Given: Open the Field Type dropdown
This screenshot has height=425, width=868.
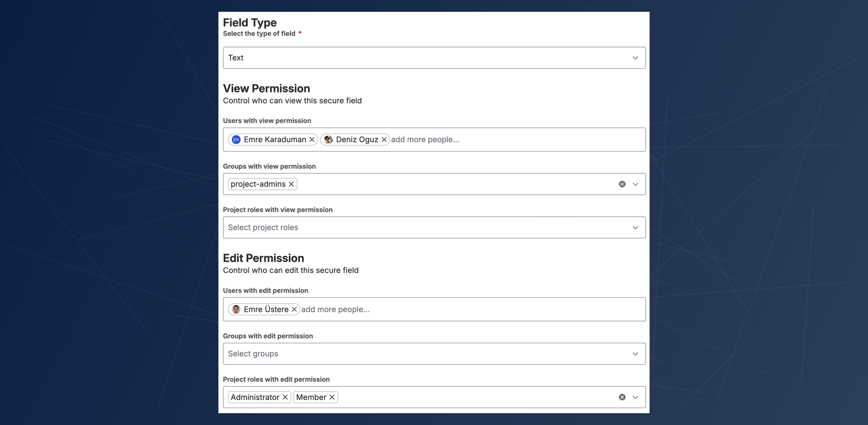Looking at the screenshot, I should tap(434, 58).
